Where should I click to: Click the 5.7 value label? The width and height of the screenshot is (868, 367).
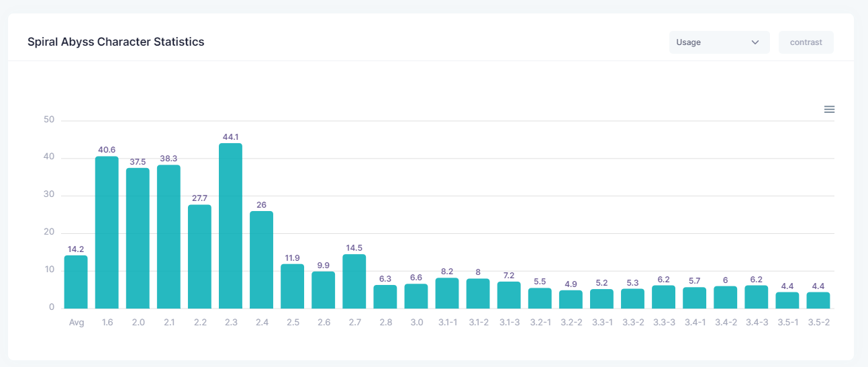[693, 280]
